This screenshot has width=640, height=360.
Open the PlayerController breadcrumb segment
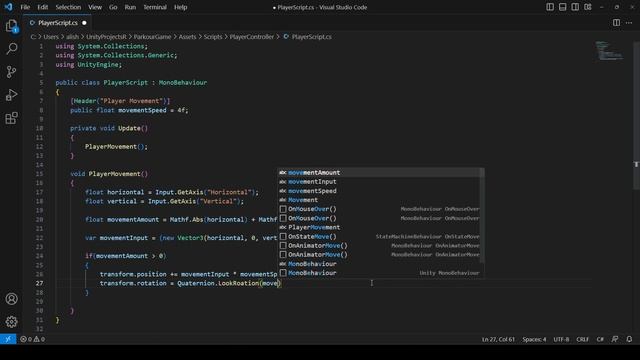pos(252,37)
